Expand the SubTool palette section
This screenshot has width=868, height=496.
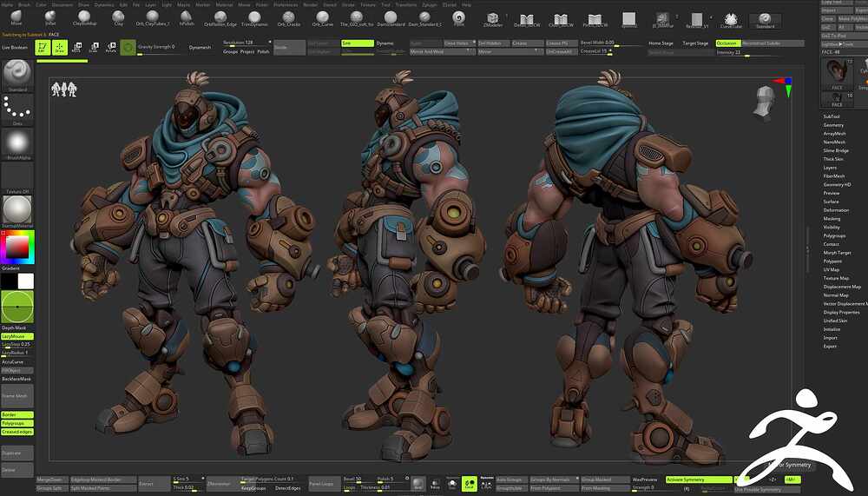point(832,116)
